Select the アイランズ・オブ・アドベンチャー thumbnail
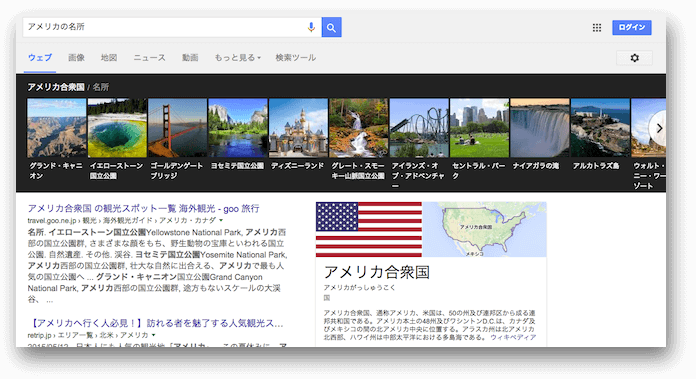The image size is (696, 379). [x=419, y=128]
